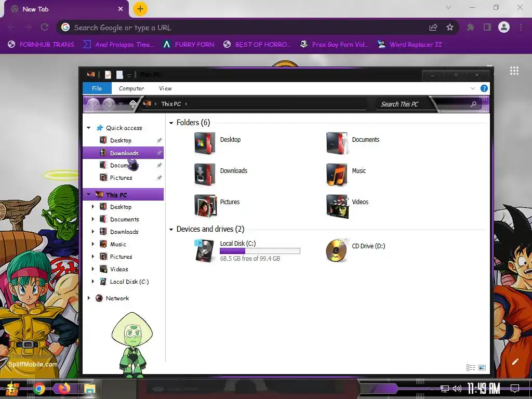Switch to Details view layout icon

click(471, 367)
